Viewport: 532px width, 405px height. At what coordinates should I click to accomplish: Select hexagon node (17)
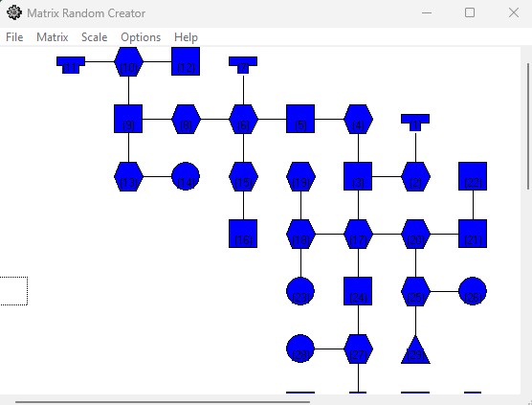coord(358,234)
